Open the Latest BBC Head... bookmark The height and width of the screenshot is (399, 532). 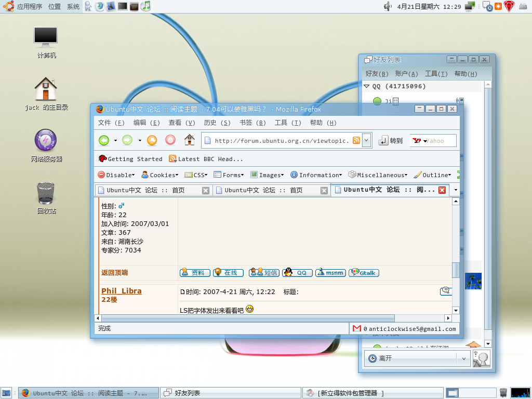click(206, 159)
